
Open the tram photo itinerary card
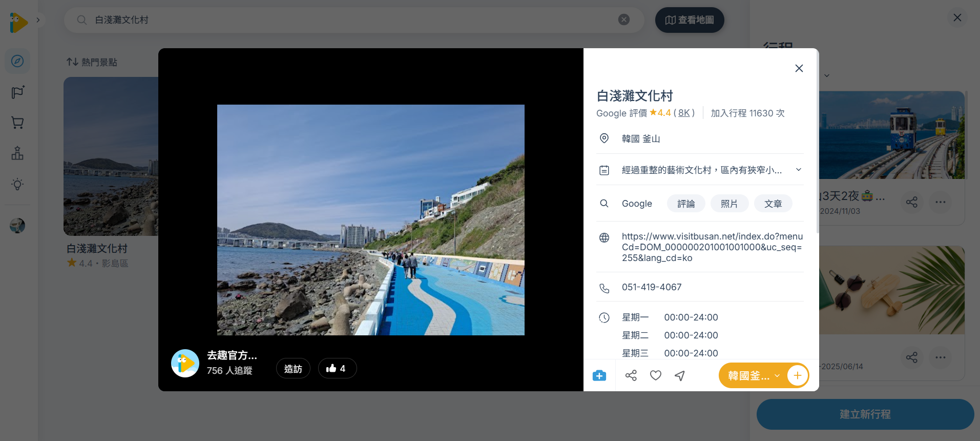892,135
